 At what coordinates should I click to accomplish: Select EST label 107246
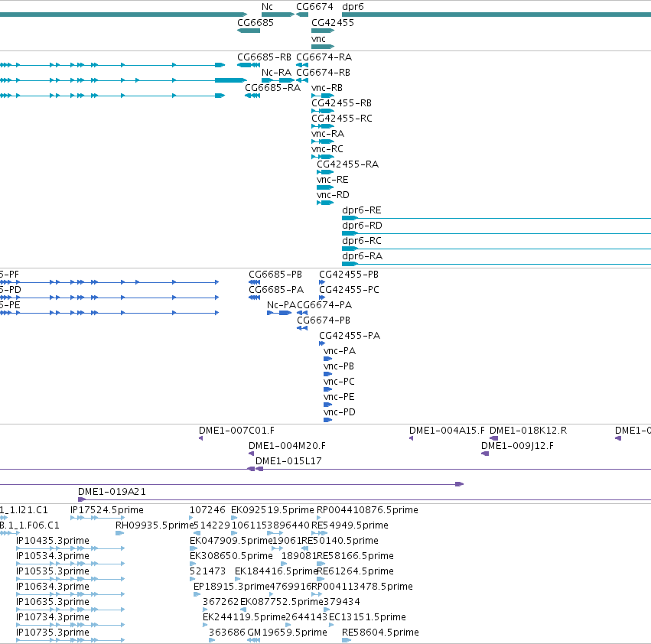point(207,510)
